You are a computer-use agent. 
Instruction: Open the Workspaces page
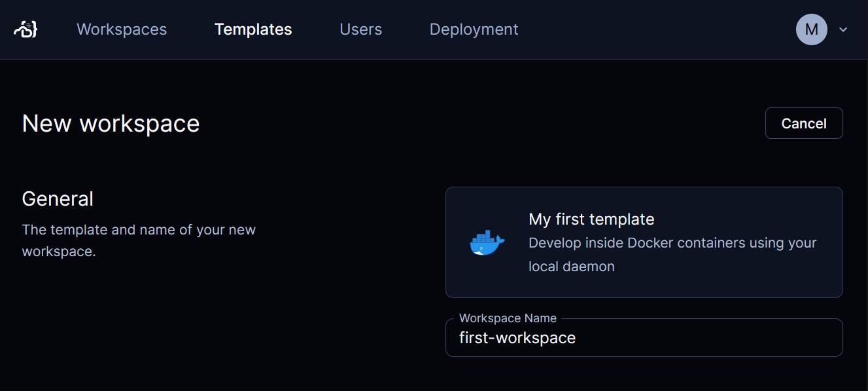[122, 29]
